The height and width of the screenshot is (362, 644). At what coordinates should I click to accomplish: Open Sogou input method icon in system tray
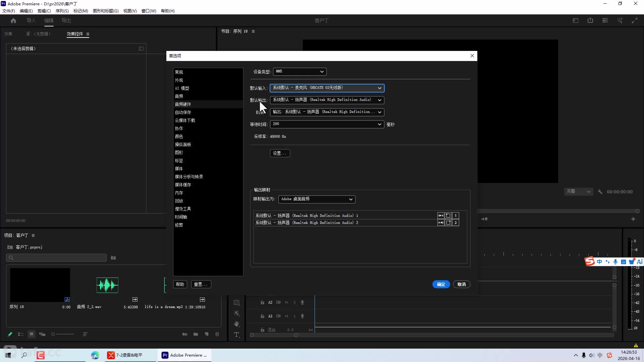pyautogui.click(x=609, y=355)
